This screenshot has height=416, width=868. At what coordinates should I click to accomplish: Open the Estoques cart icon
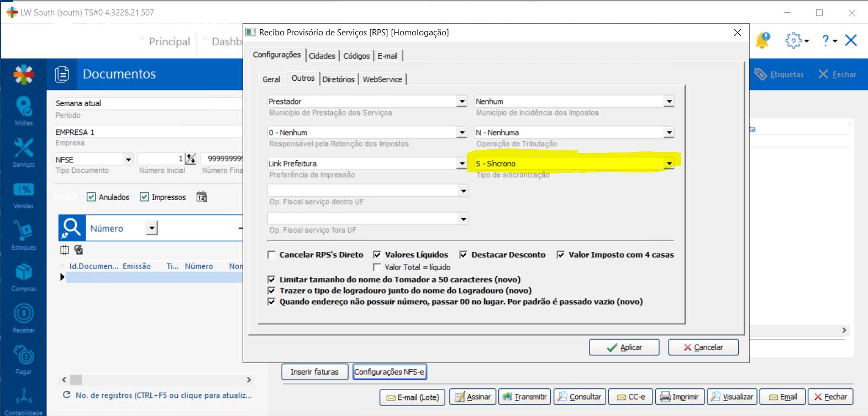click(24, 231)
